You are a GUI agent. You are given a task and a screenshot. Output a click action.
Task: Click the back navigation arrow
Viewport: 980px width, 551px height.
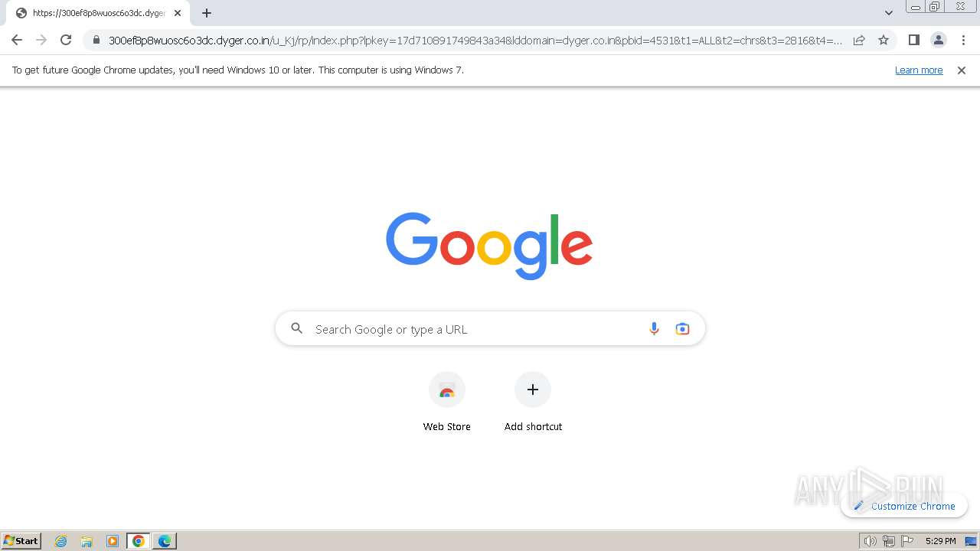point(17,40)
